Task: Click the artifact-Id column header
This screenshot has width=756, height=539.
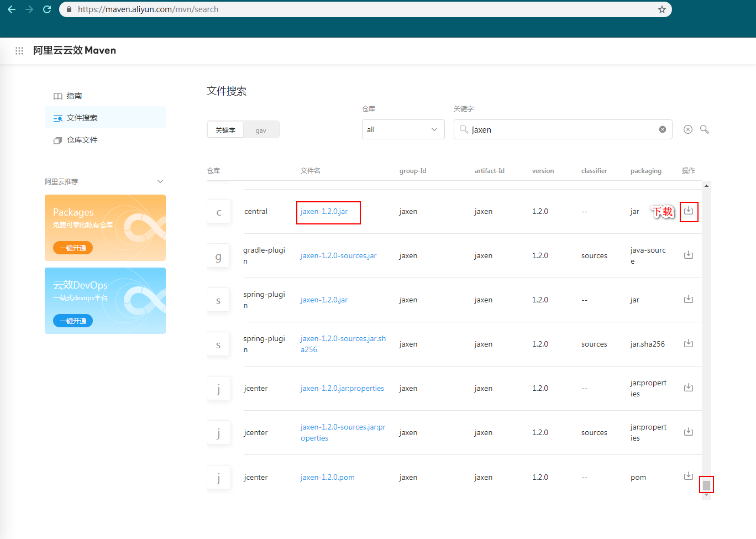Action: click(x=490, y=171)
